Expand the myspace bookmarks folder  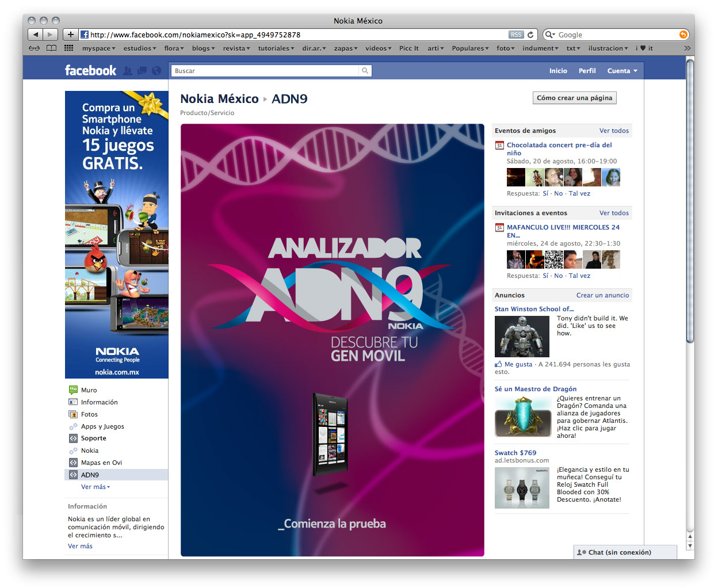[98, 48]
